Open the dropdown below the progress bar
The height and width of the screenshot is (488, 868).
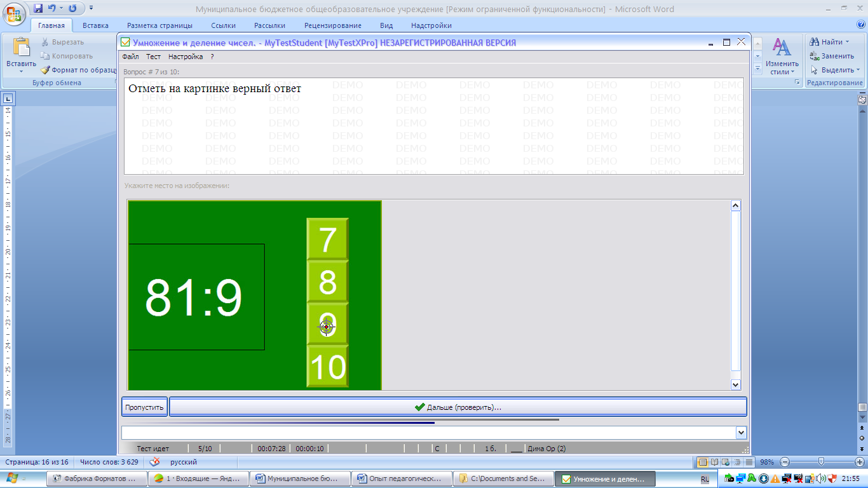coord(741,432)
